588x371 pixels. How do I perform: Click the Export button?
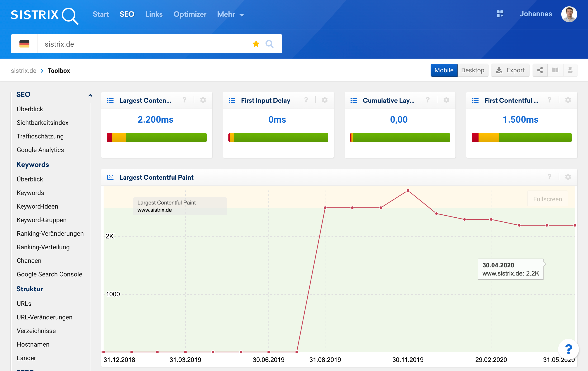(x=510, y=70)
